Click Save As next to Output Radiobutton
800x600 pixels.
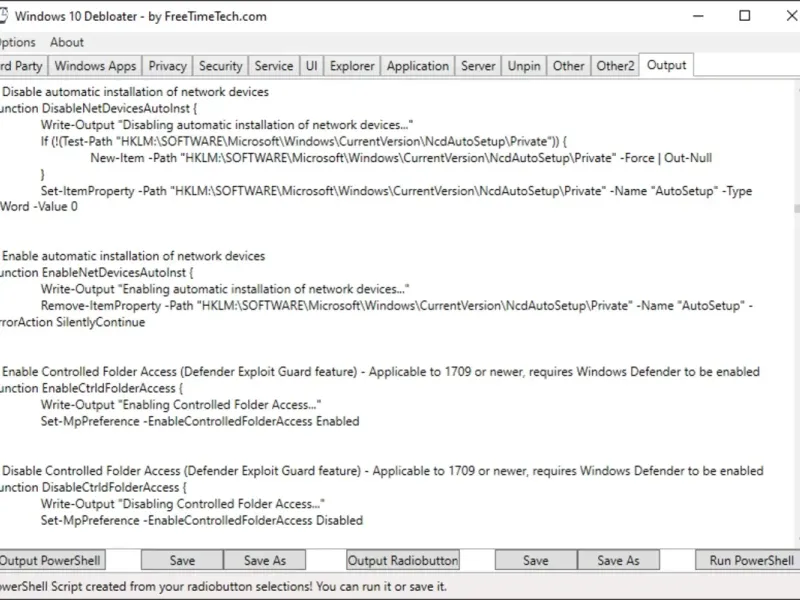click(618, 560)
